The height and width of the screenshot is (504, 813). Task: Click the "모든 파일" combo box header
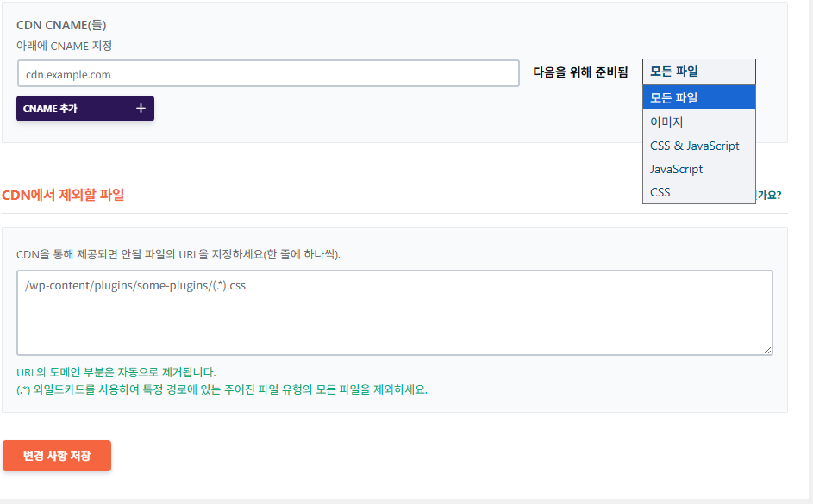click(x=698, y=71)
